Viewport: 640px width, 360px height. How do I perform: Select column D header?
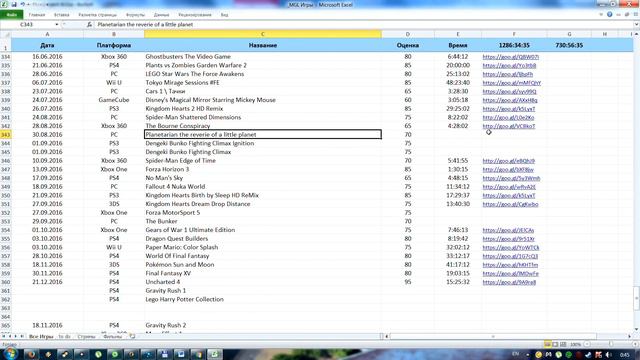(407, 34)
